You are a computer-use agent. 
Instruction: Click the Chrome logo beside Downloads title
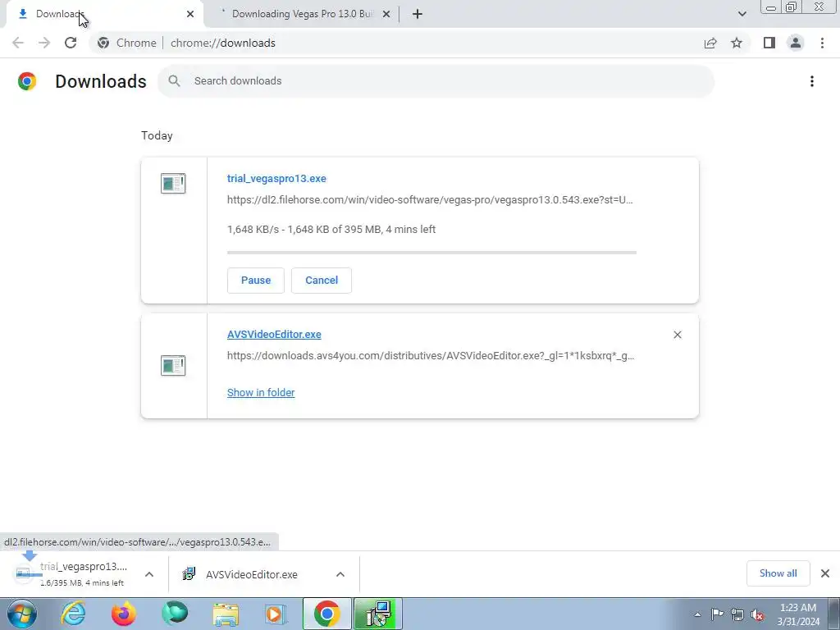point(27,81)
